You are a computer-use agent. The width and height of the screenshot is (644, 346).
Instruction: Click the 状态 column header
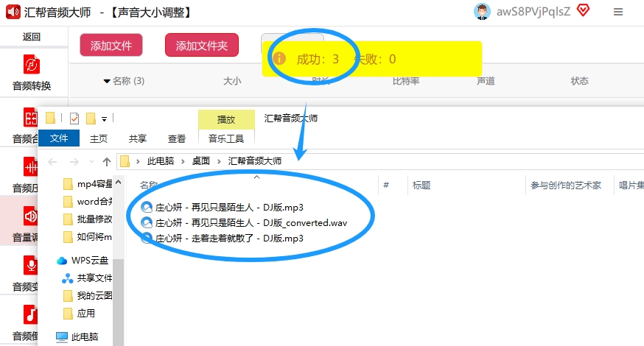[x=579, y=81]
